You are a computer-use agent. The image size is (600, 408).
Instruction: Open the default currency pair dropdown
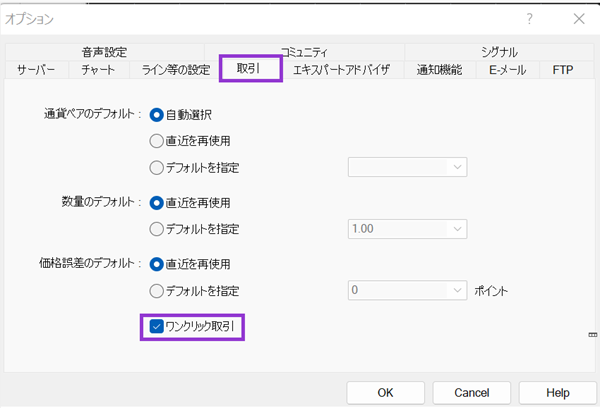click(408, 167)
